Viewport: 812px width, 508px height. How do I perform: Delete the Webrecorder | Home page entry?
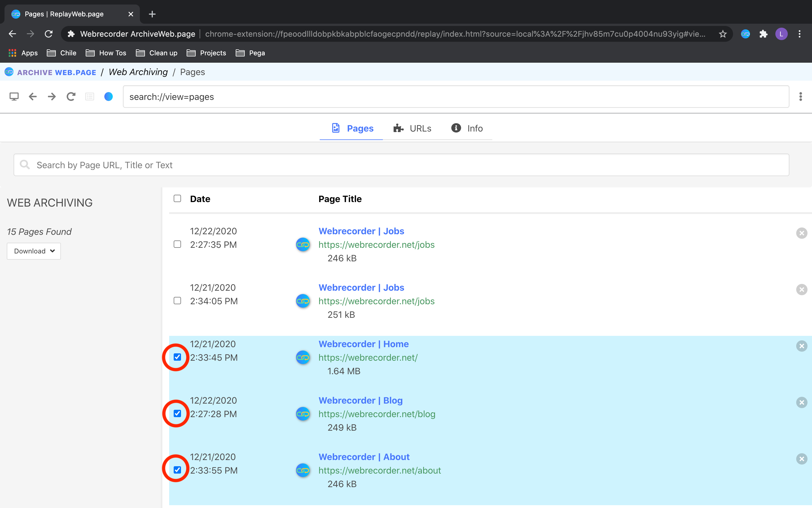802,346
